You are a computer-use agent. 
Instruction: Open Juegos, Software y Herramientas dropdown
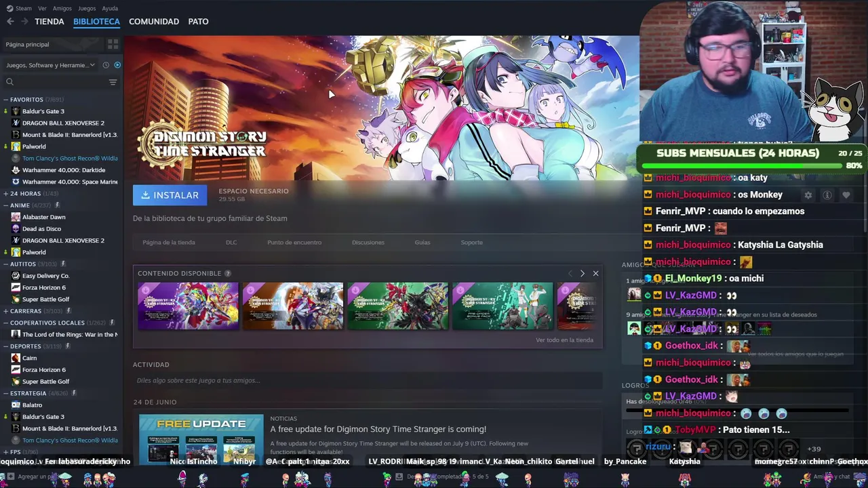[x=51, y=65]
